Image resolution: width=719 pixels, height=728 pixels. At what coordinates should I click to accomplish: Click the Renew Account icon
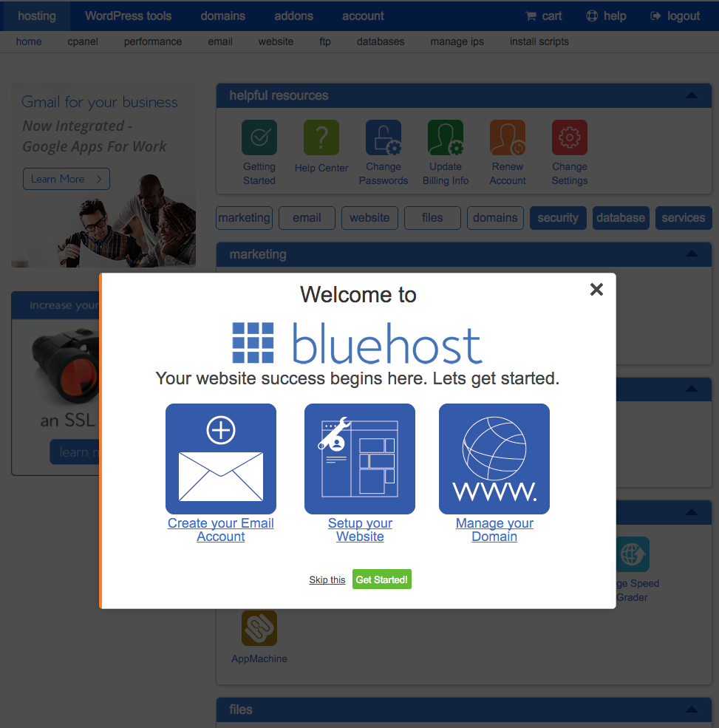pyautogui.click(x=508, y=137)
